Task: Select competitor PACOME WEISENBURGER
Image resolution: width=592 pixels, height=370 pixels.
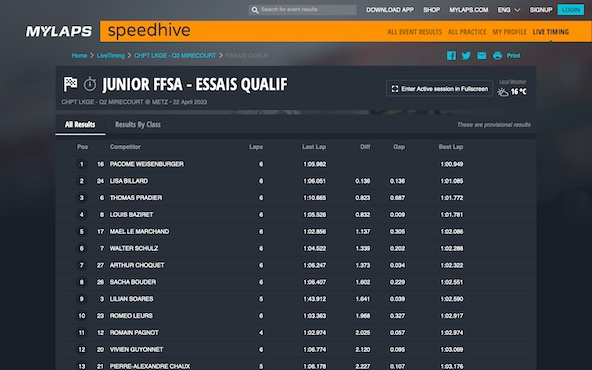Action: (146, 164)
